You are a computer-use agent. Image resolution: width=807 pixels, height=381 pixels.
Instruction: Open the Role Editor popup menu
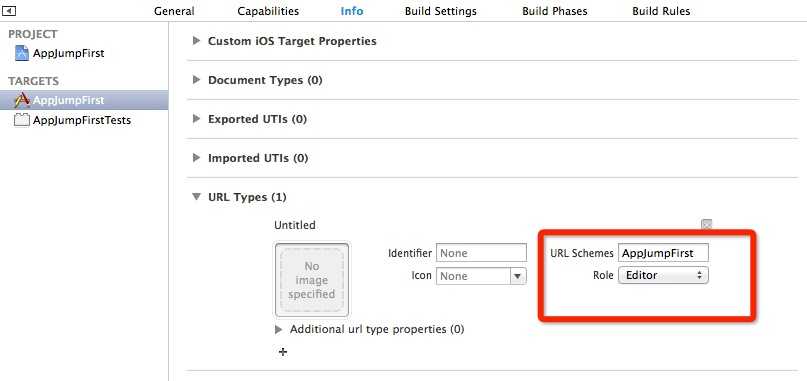point(663,275)
